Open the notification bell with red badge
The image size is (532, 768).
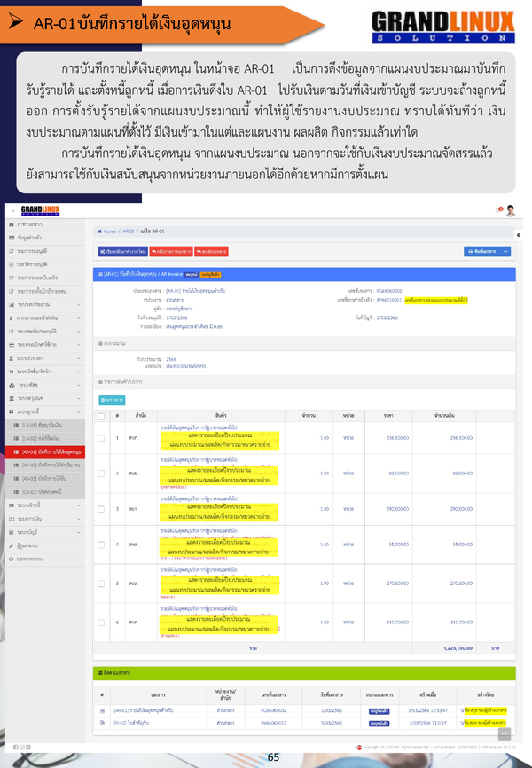point(499,210)
